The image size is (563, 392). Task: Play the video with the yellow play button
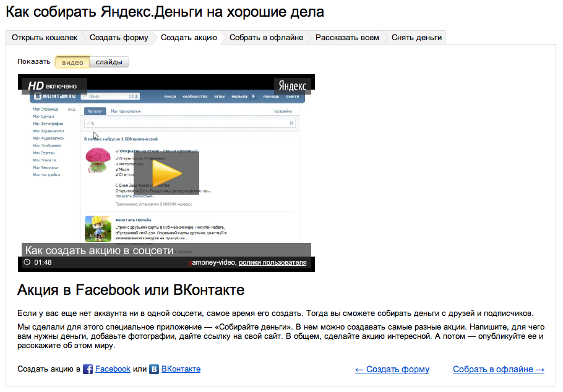tap(166, 173)
